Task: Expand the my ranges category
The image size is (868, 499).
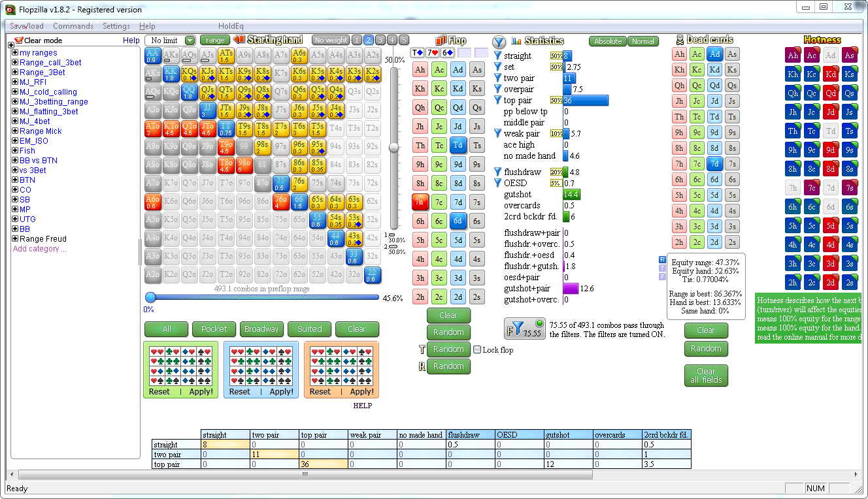Action: click(x=14, y=53)
